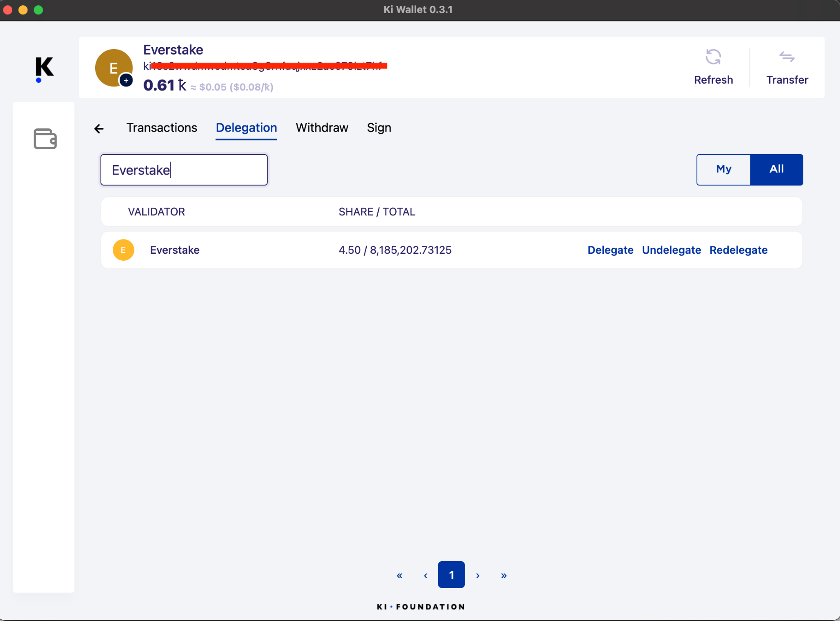Close the Ki Wallet window

point(8,10)
